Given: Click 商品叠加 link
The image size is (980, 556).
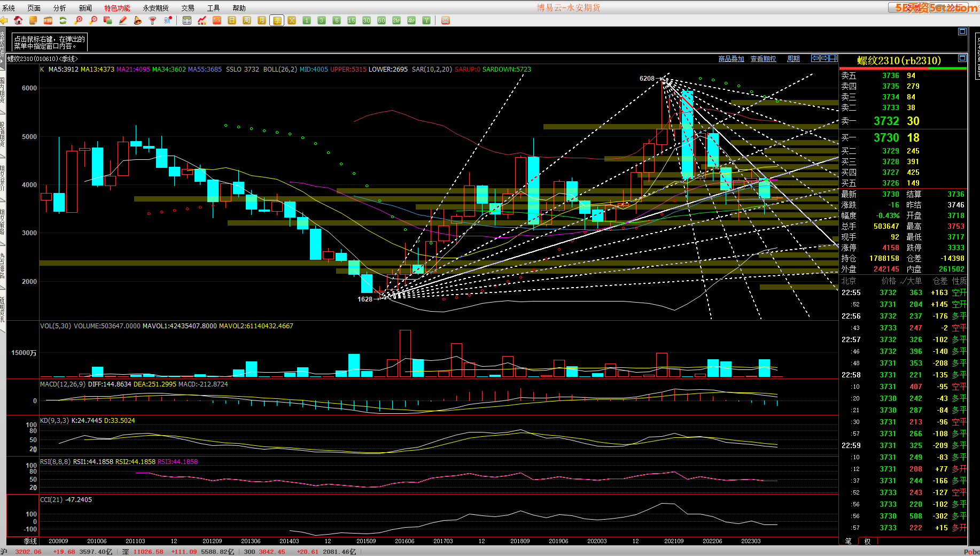Looking at the screenshot, I should [x=732, y=59].
